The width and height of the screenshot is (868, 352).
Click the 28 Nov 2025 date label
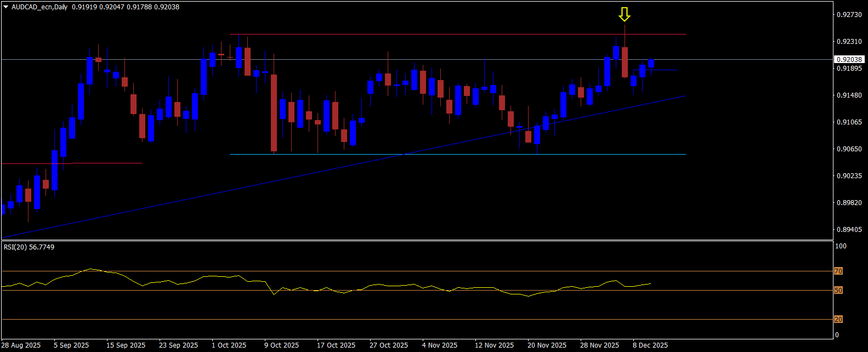(599, 345)
